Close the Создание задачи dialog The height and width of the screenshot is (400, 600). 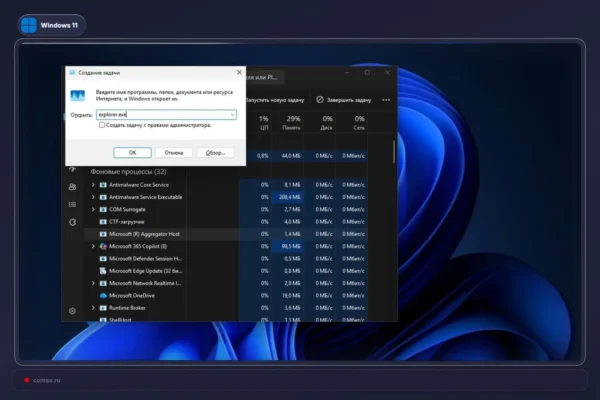click(239, 72)
